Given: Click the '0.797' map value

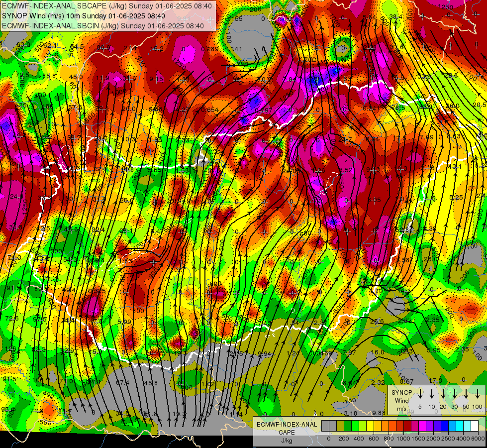Looking at the screenshot, I should [x=263, y=110].
